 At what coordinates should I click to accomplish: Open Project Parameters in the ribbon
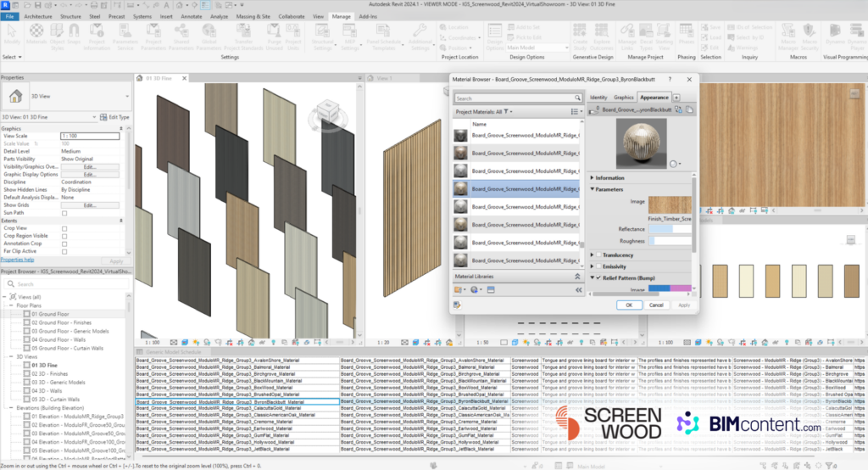153,36
